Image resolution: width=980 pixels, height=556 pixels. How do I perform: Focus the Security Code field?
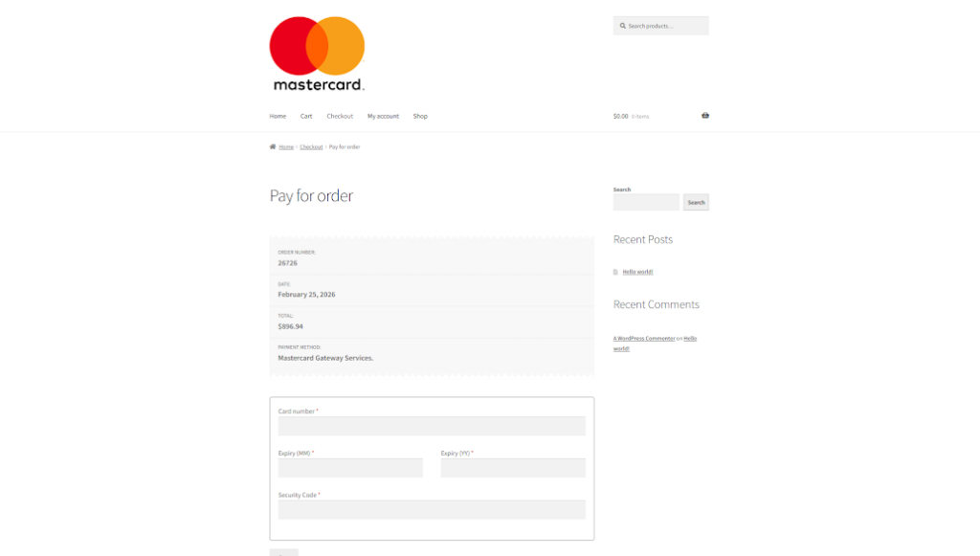[431, 509]
